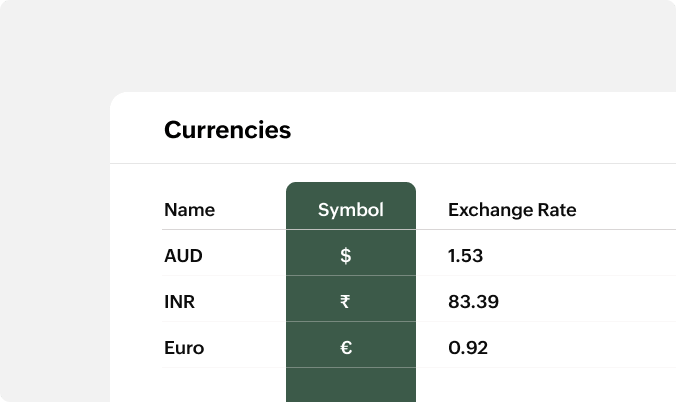Viewport: 676px width, 402px height.
Task: Click the blank Name cell under Euro
Action: [200, 385]
